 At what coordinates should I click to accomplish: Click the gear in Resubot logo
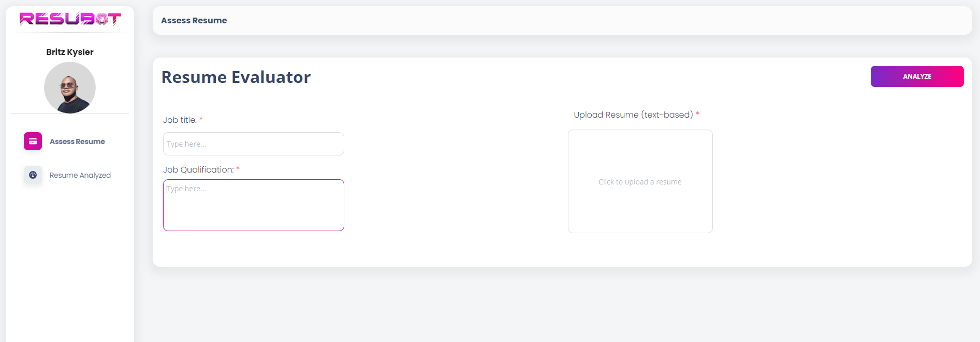point(102,19)
